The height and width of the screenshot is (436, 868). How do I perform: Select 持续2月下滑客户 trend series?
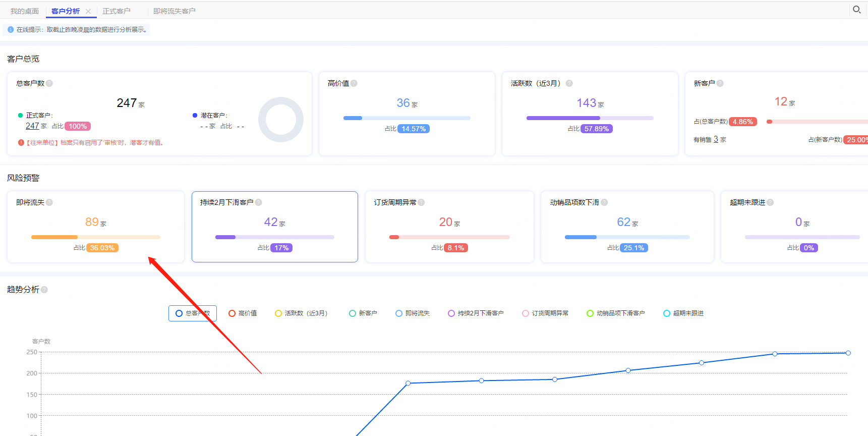point(476,313)
